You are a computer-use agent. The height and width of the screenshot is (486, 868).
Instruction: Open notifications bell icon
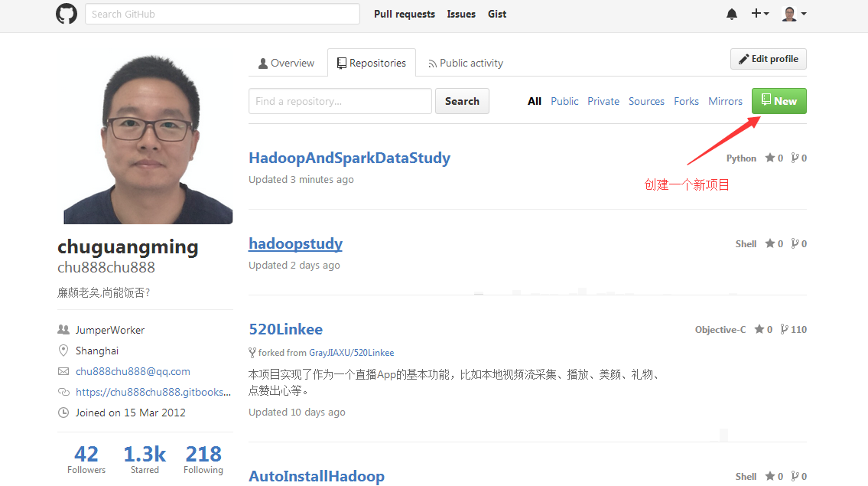click(x=731, y=14)
